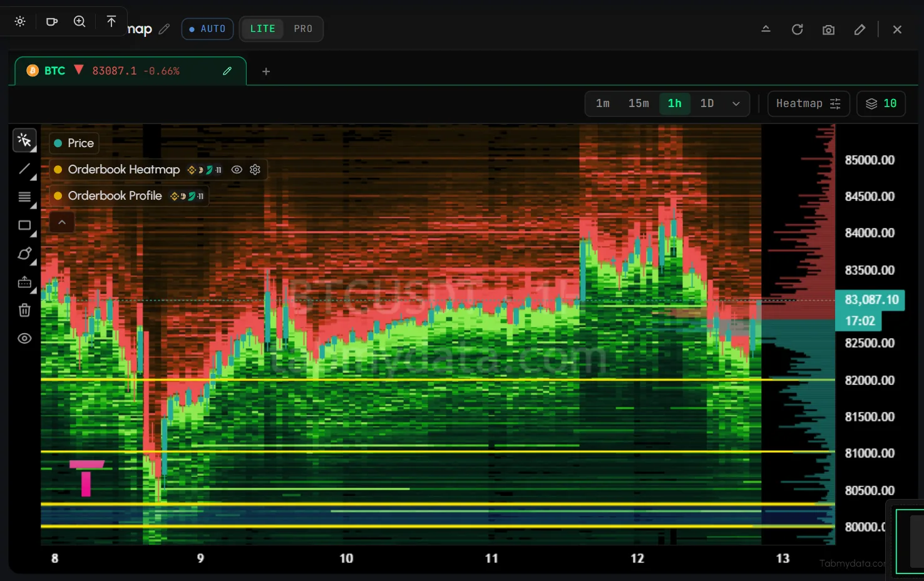924x581 pixels.
Task: Select the 1D timeframe
Action: click(707, 103)
